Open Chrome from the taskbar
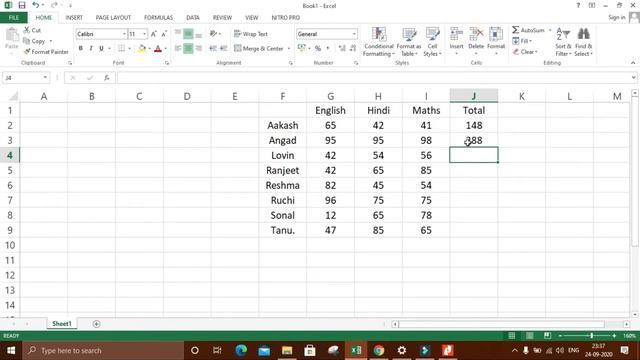The width and height of the screenshot is (640, 360). (379, 350)
